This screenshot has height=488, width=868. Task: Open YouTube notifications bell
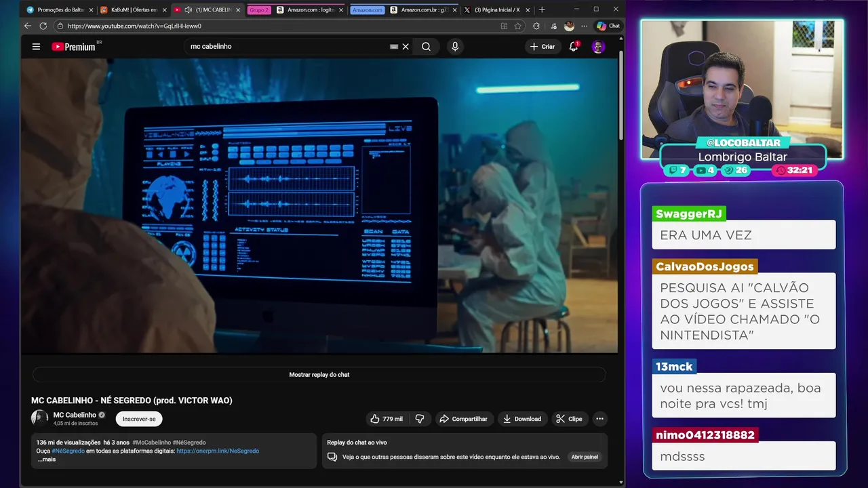click(x=574, y=47)
